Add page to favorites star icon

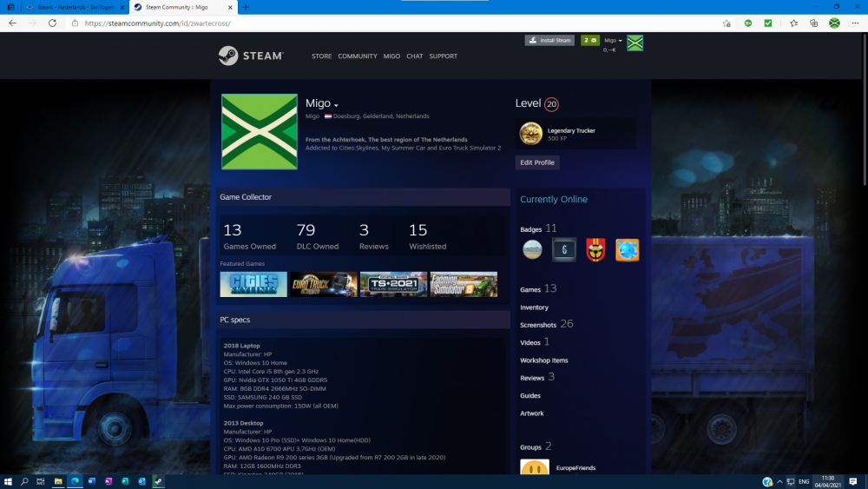pos(727,23)
